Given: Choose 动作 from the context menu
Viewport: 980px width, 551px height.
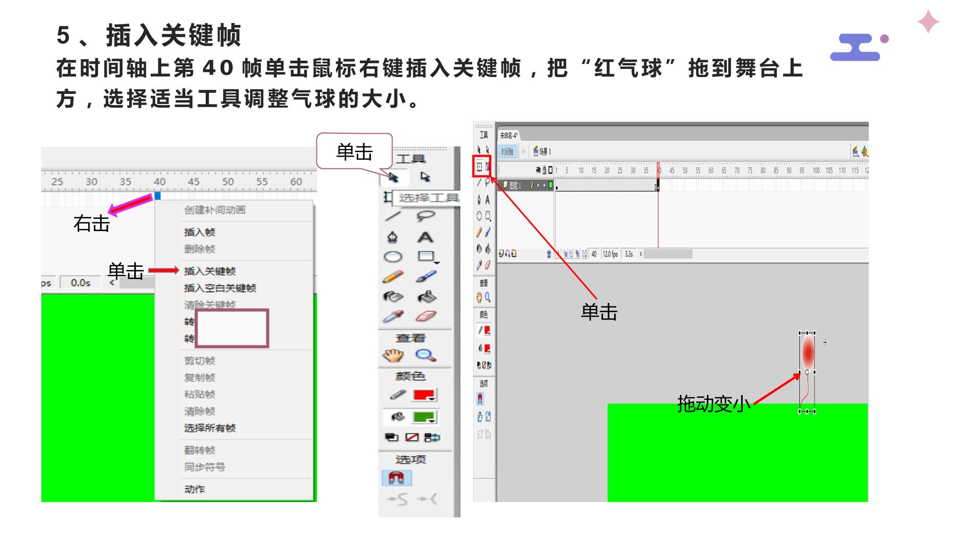Looking at the screenshot, I should pyautogui.click(x=194, y=489).
